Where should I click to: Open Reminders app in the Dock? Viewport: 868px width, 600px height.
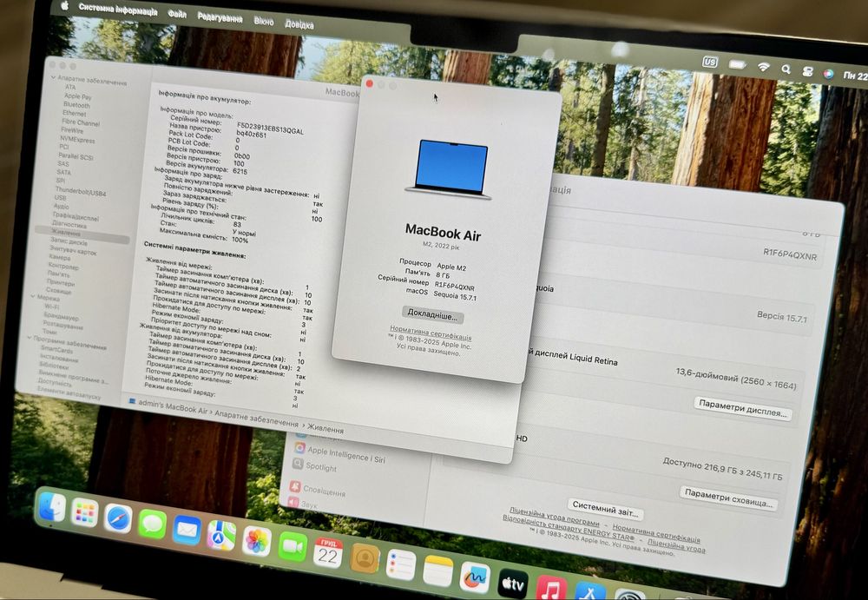401,565
